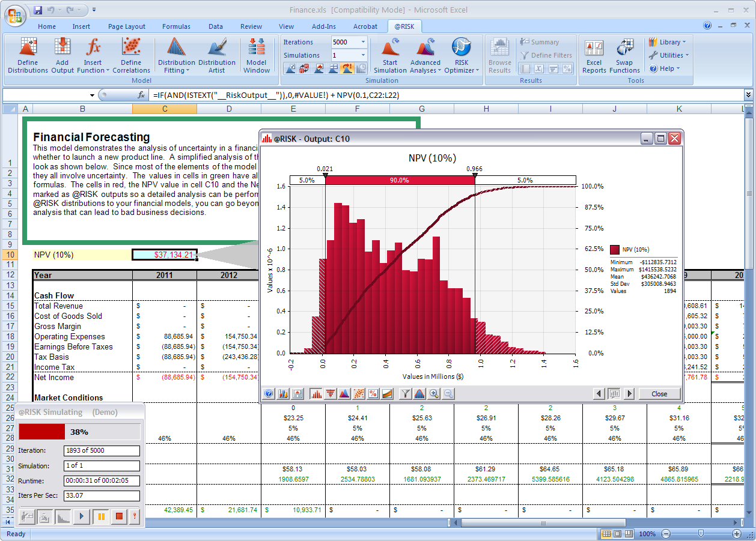Switch to Page Break Preview in status bar

(629, 534)
